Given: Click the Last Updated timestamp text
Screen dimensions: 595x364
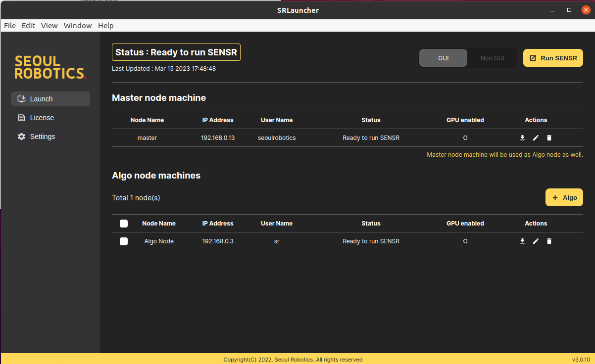Looking at the screenshot, I should 164,69.
